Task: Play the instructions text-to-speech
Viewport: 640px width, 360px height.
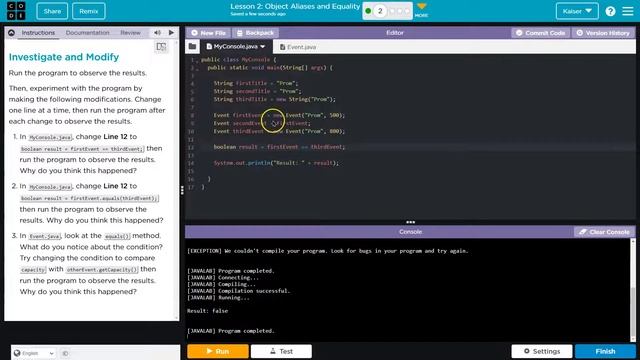Action: pos(171,33)
